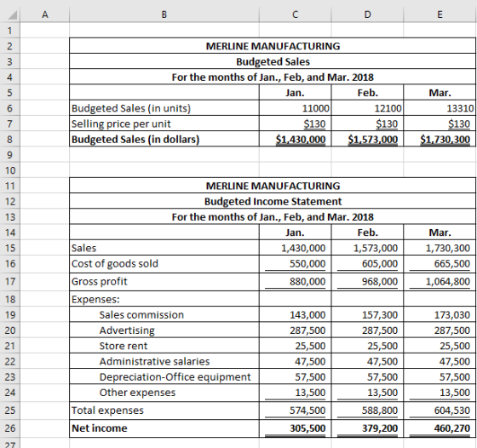
Task: Select the cell with 1,064,800
Action: click(x=440, y=282)
